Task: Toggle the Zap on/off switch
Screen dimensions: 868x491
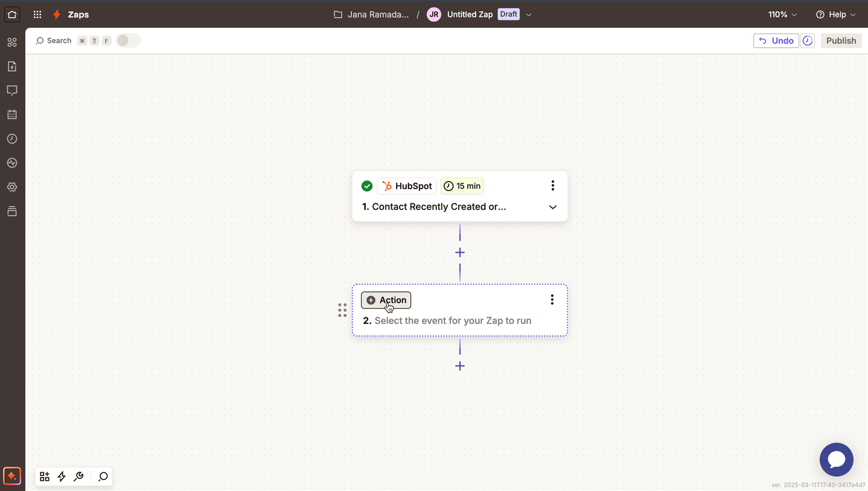Action: 127,40
